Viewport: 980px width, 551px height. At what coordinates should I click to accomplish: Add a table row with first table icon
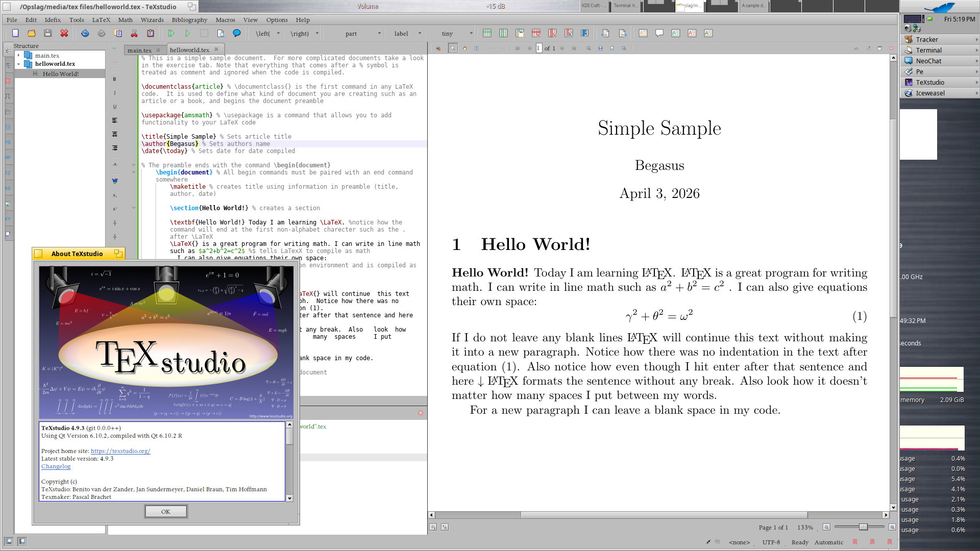point(487,33)
